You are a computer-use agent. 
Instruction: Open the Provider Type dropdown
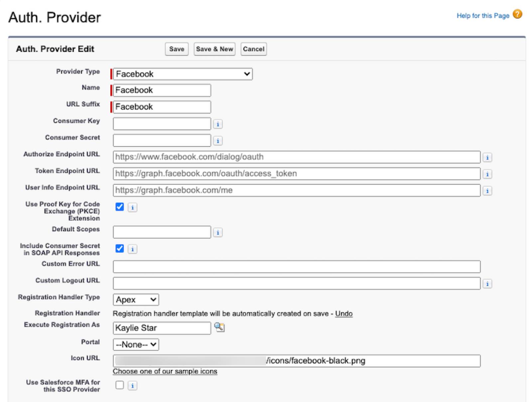pos(183,74)
